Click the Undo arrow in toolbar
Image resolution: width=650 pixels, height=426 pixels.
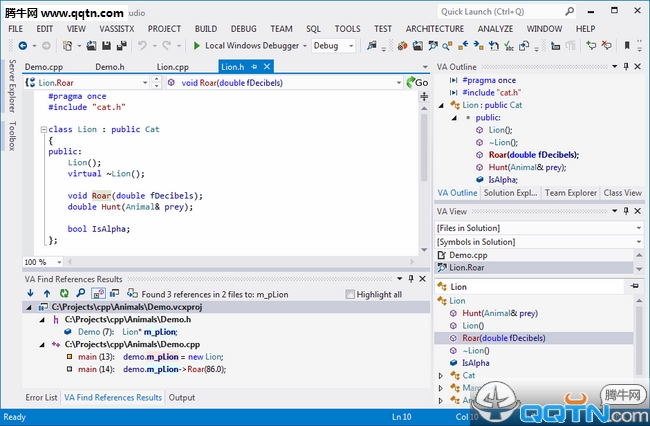(x=143, y=46)
